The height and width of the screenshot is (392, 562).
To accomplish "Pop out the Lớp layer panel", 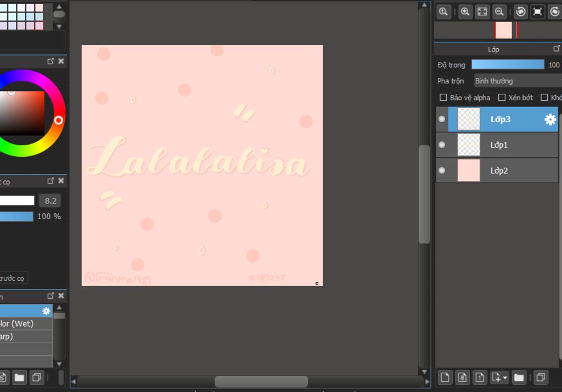I will click(x=557, y=48).
